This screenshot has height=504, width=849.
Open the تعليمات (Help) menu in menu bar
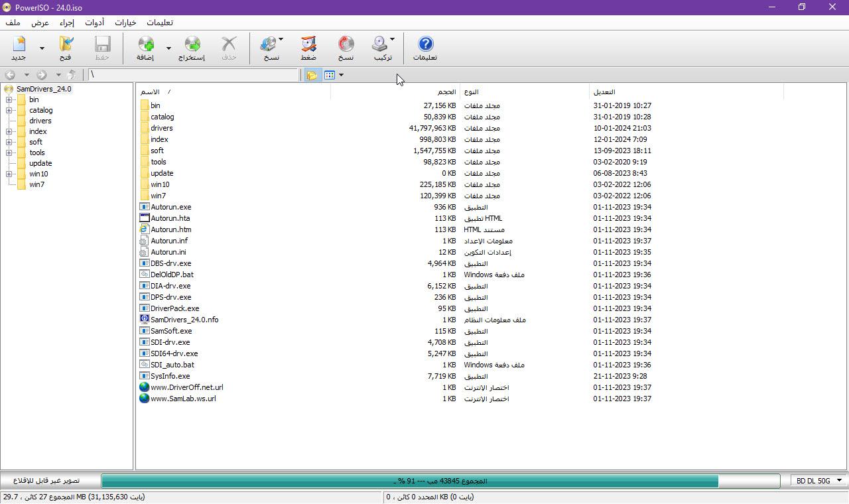click(159, 23)
